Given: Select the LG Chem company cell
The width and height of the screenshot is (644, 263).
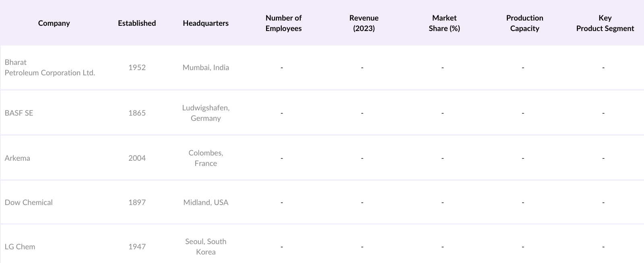Looking at the screenshot, I should [20, 247].
